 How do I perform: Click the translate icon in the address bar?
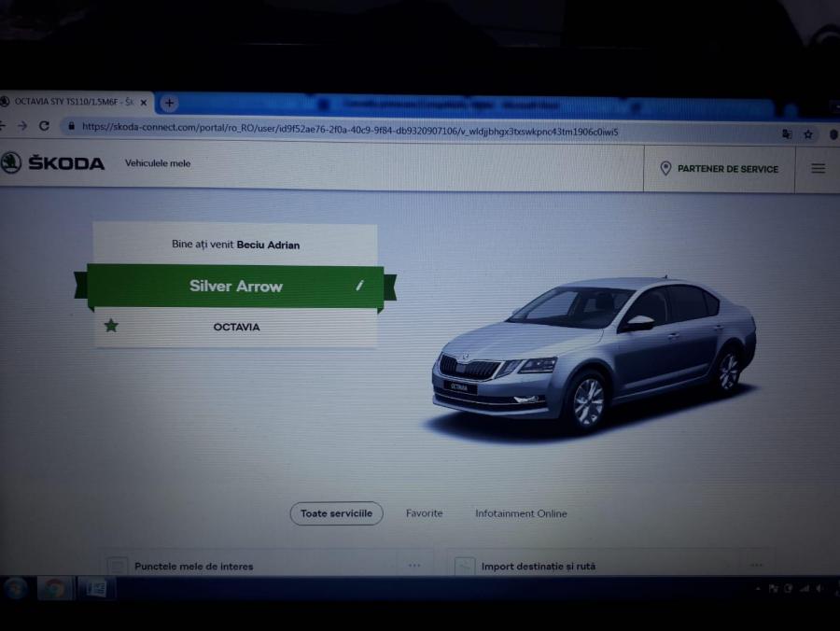787,133
